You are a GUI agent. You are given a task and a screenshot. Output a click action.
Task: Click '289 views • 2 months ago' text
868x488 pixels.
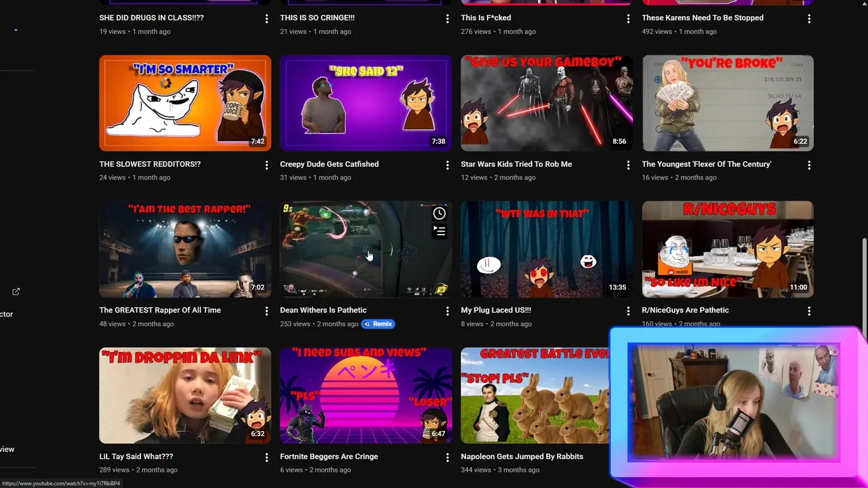tap(138, 470)
